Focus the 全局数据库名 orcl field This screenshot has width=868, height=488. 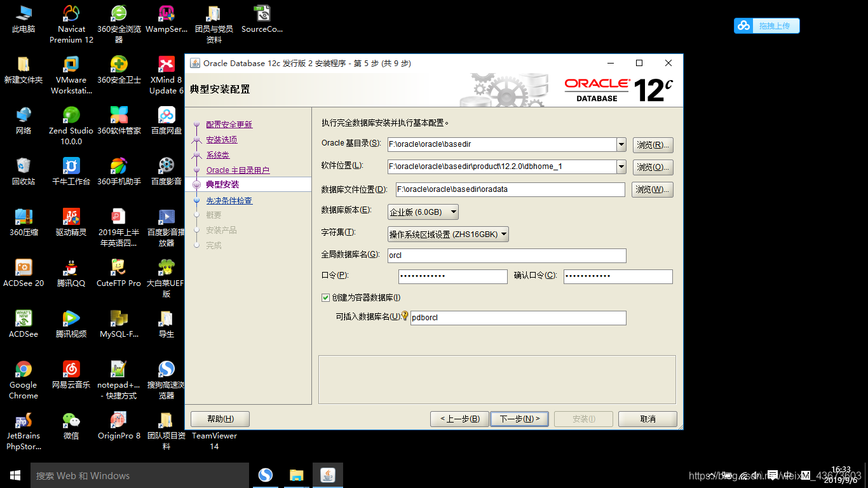pos(507,255)
